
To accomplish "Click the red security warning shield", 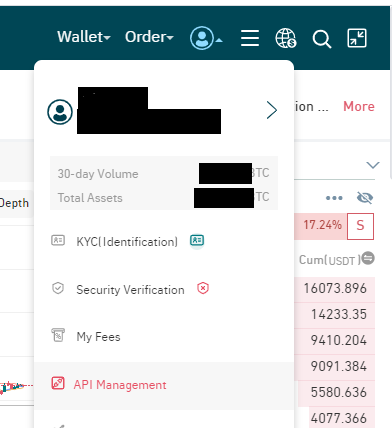I will 203,288.
